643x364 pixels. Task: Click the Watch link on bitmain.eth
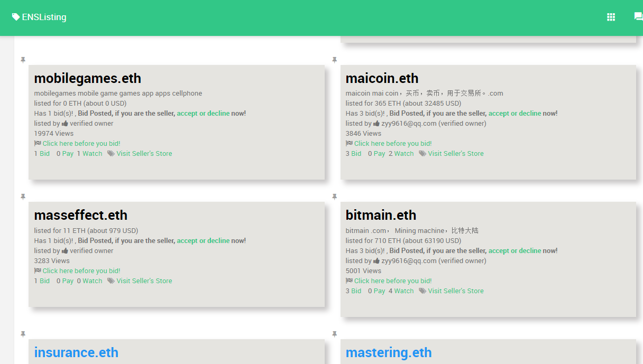(403, 291)
